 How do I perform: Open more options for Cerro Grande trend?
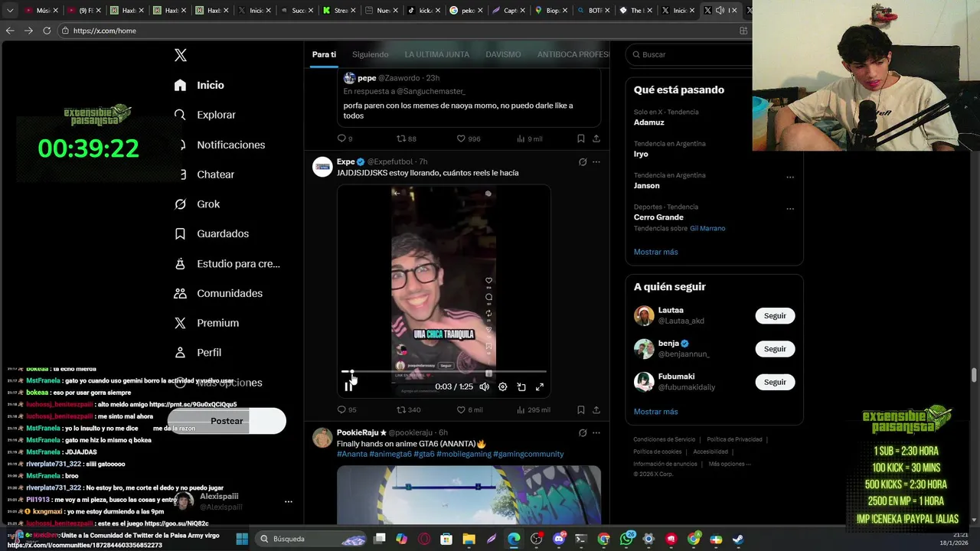coord(790,208)
